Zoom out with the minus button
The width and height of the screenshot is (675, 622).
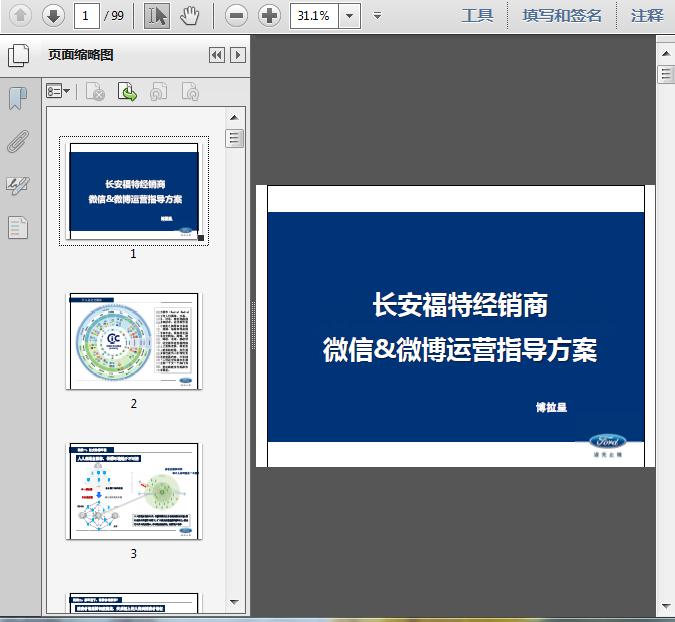coord(236,16)
